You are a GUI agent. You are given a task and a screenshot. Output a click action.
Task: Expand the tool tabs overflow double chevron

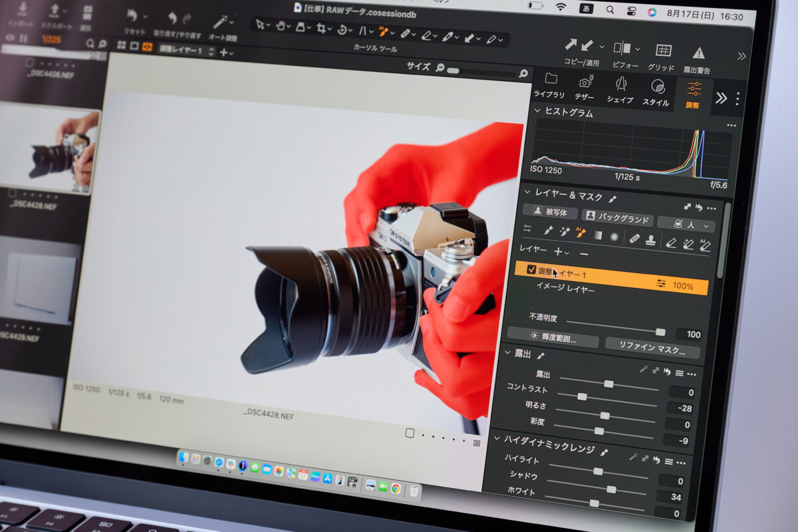[x=721, y=98]
